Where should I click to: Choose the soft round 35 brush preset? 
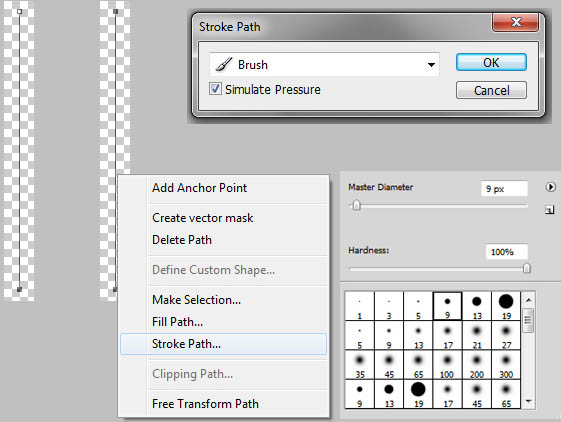click(360, 365)
